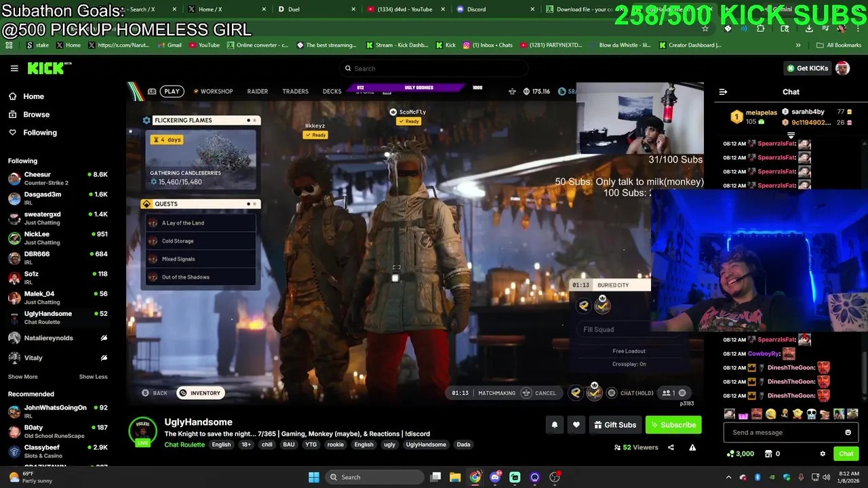This screenshot has height=488, width=868.
Task: Select the DBR666 avatar
Action: (x=14, y=258)
